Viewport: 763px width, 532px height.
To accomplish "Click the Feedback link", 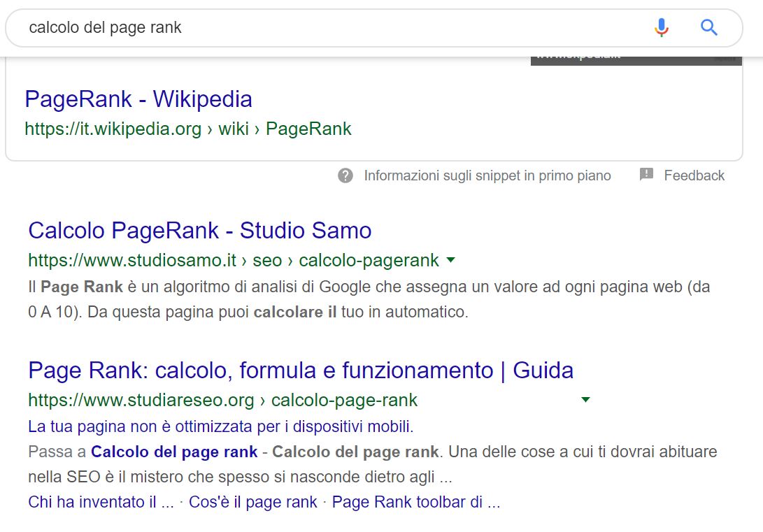I will click(694, 175).
